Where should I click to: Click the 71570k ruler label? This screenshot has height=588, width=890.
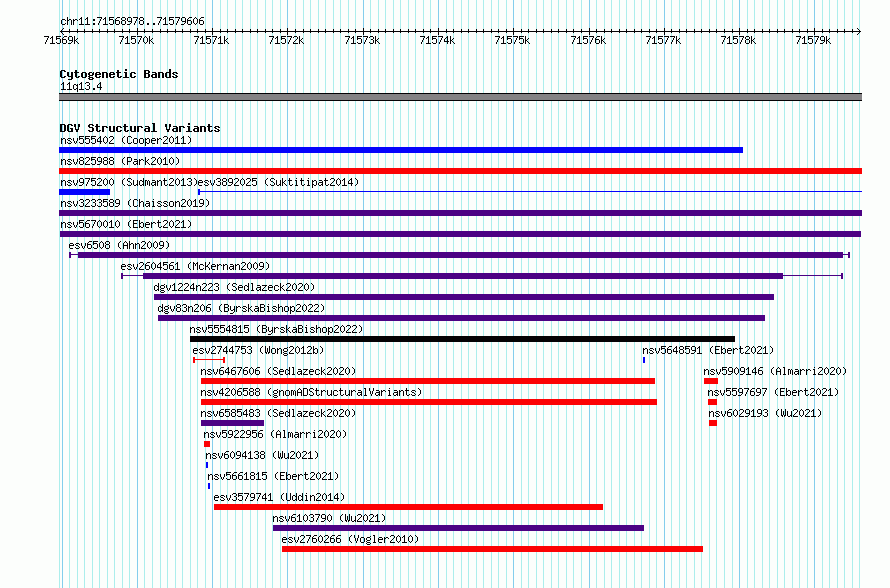click(x=136, y=40)
